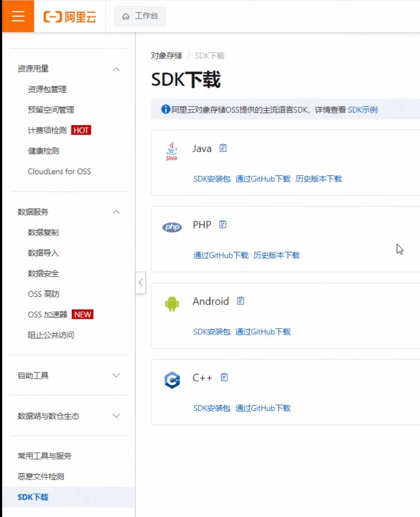This screenshot has height=517, width=420.
Task: Open PHP documentation icon next to title
Action: pyautogui.click(x=223, y=225)
